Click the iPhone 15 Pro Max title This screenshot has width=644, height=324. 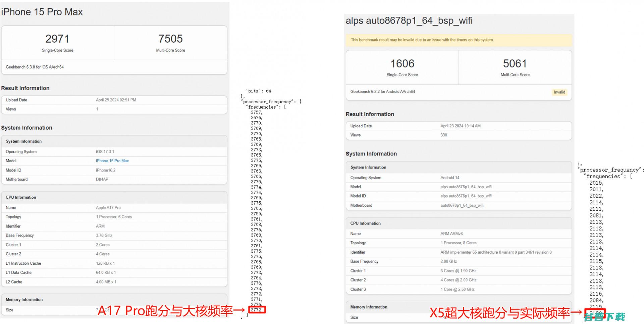pyautogui.click(x=42, y=12)
